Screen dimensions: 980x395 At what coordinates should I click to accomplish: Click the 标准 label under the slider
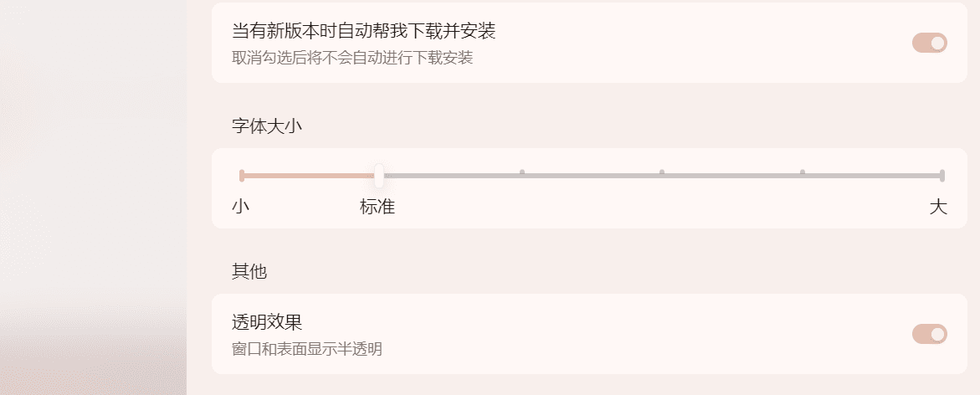pos(377,207)
